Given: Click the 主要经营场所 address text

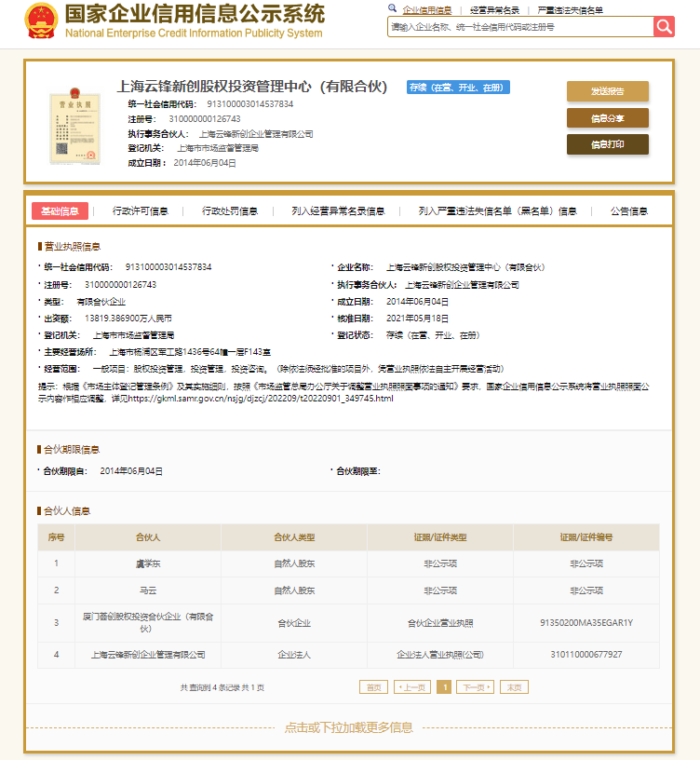Looking at the screenshot, I should tap(189, 352).
